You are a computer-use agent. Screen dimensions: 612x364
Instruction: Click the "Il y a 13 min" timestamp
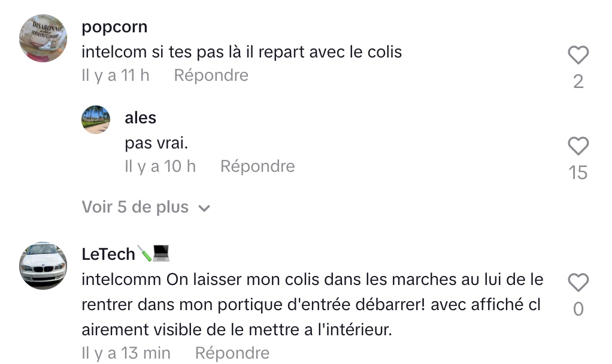coord(126,353)
